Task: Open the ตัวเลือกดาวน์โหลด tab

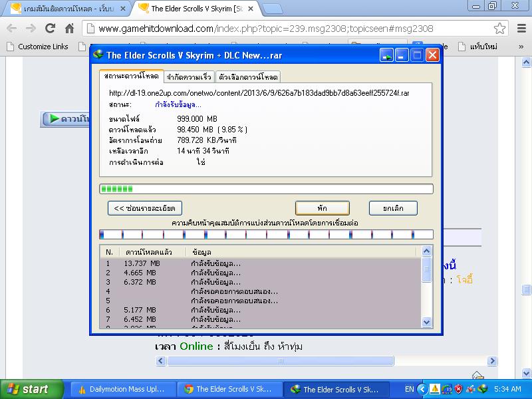Action: coord(248,77)
